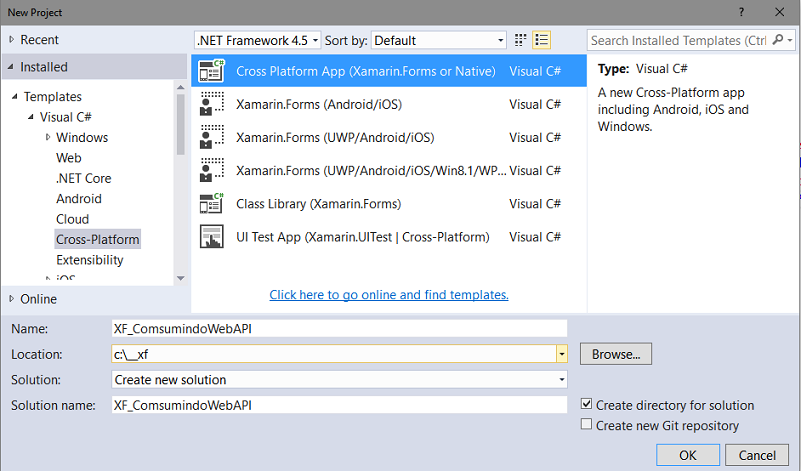
Task: Select the Android category
Action: tap(79, 199)
